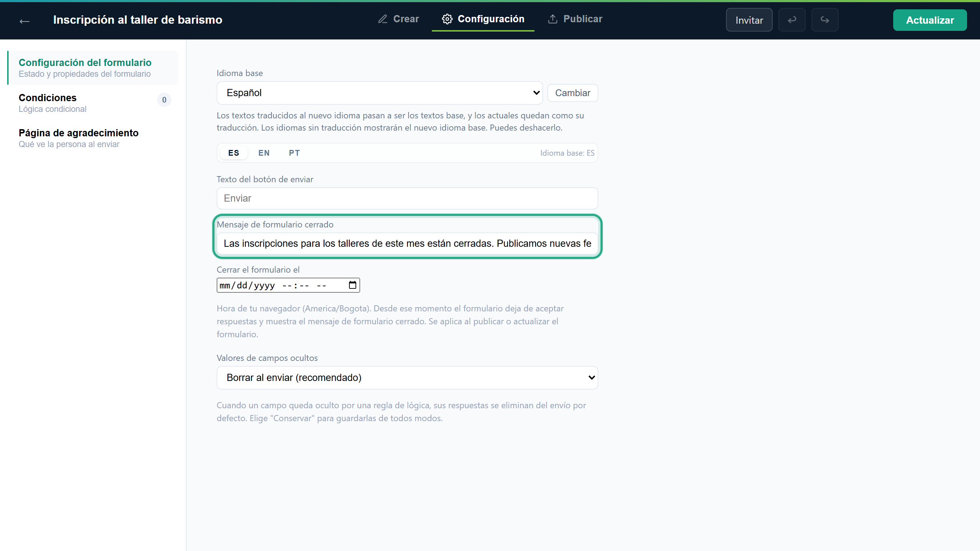The image size is (980, 551).
Task: Open the Valores de campos ocultos dropdown
Action: (x=407, y=377)
